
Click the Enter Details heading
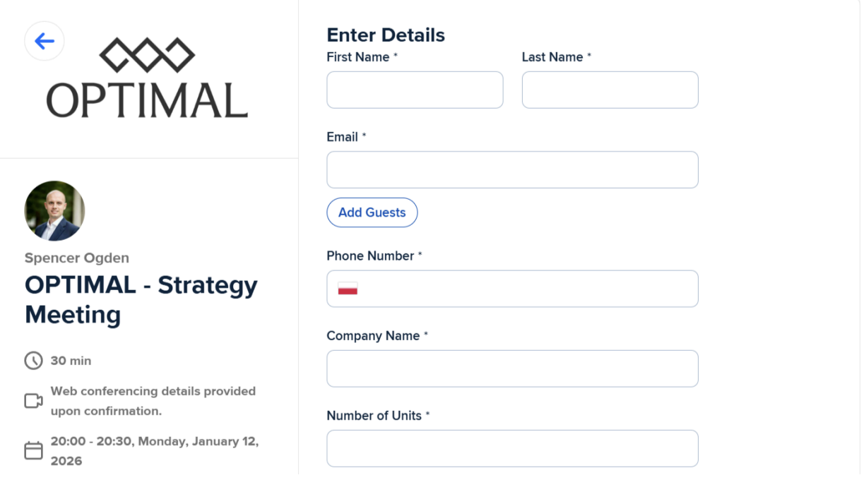click(x=386, y=35)
